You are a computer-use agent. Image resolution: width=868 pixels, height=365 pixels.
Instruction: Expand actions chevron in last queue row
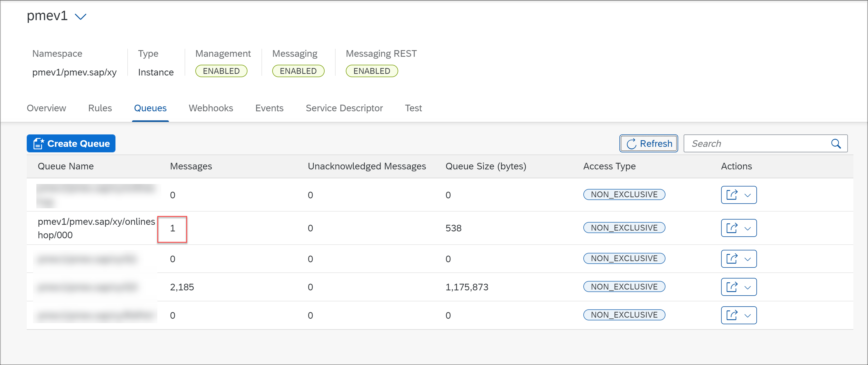[x=748, y=316]
